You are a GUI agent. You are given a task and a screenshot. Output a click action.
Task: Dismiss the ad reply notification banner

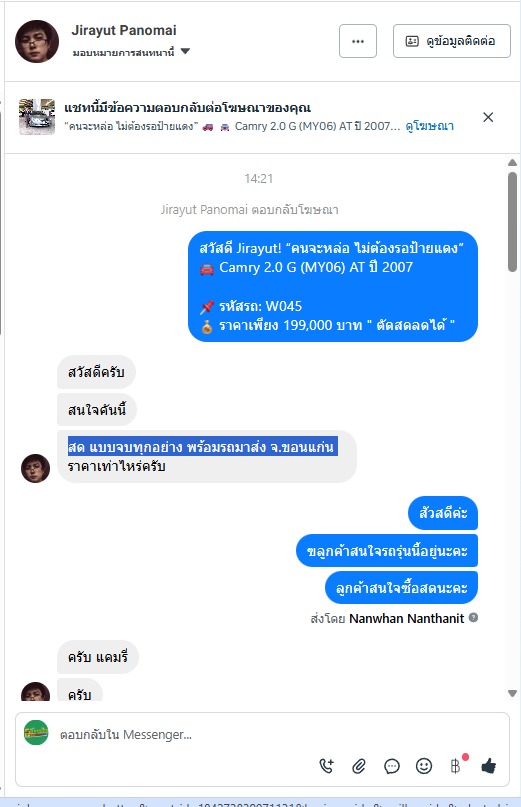488,117
